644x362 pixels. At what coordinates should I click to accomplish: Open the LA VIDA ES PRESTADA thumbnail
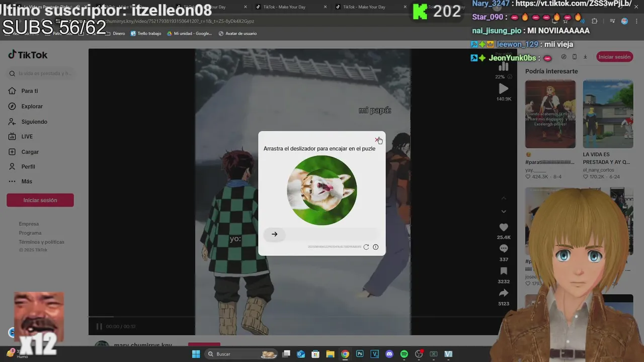click(x=608, y=114)
